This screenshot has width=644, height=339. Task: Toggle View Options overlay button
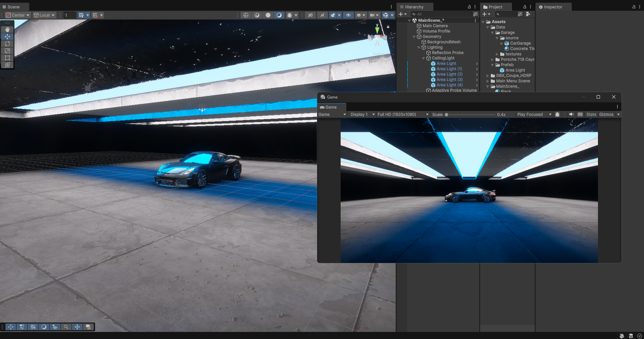tap(55, 327)
